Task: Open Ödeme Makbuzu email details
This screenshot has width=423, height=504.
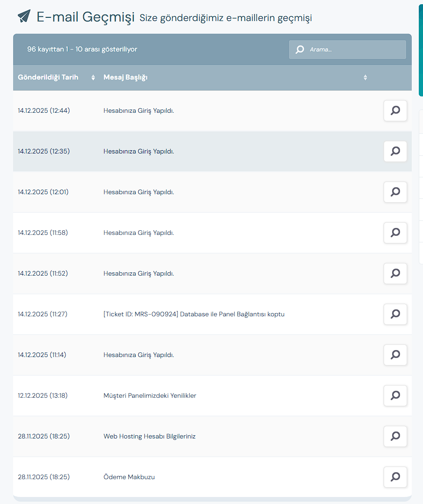Action: tap(395, 477)
